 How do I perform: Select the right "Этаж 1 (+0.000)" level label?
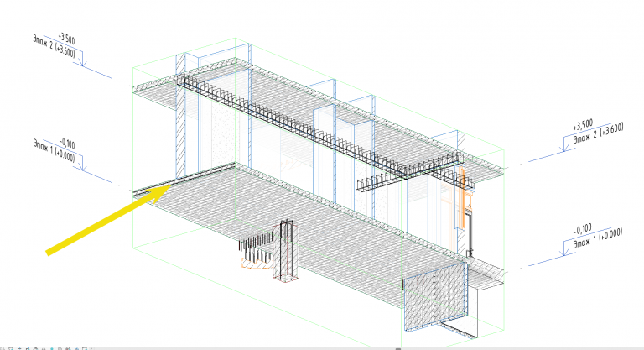[598, 238]
